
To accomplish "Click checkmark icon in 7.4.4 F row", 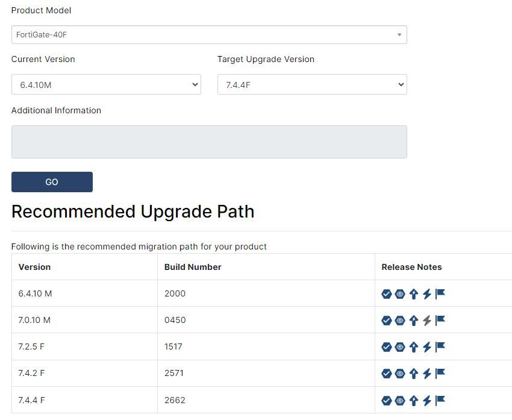I will 387,401.
